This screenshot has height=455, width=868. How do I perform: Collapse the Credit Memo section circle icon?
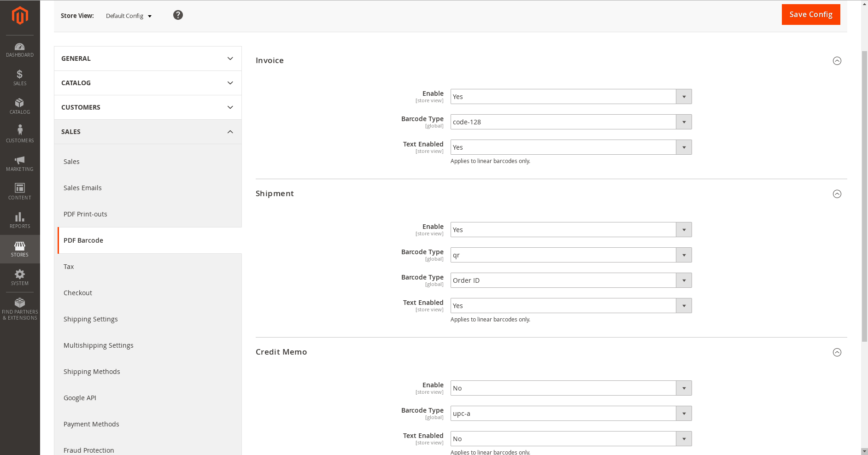[x=837, y=352]
